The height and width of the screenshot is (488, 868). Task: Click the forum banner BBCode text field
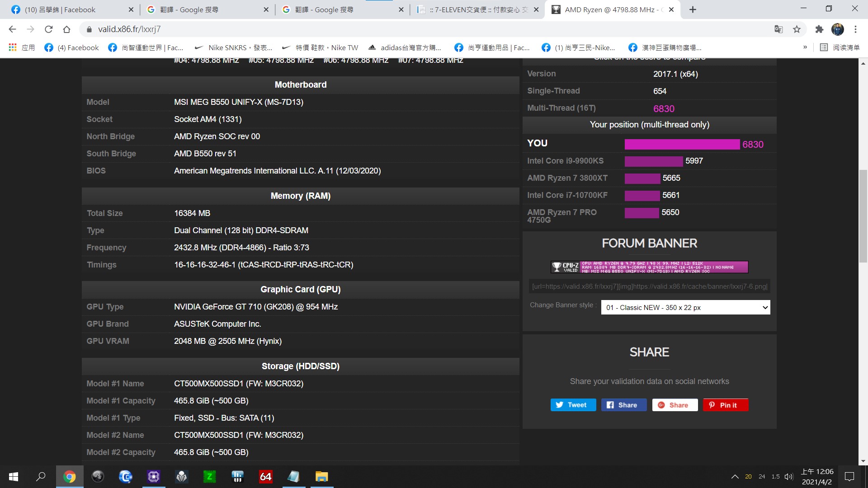click(x=649, y=286)
